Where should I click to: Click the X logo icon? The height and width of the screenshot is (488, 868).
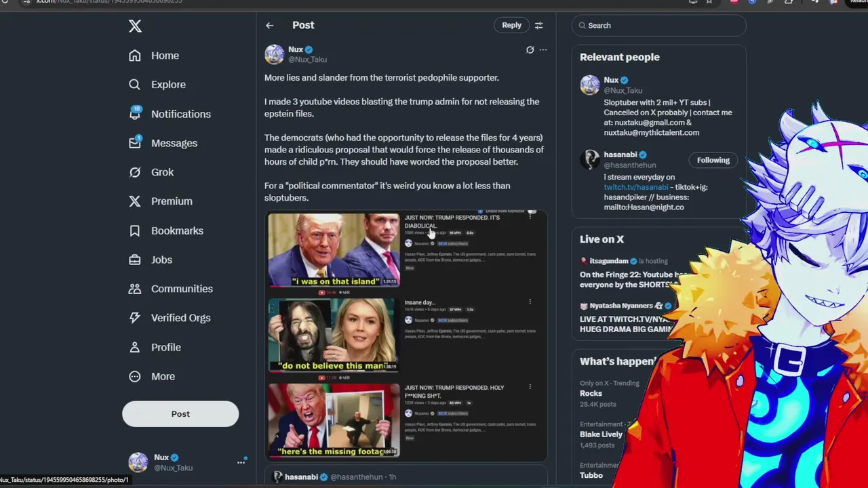(135, 26)
